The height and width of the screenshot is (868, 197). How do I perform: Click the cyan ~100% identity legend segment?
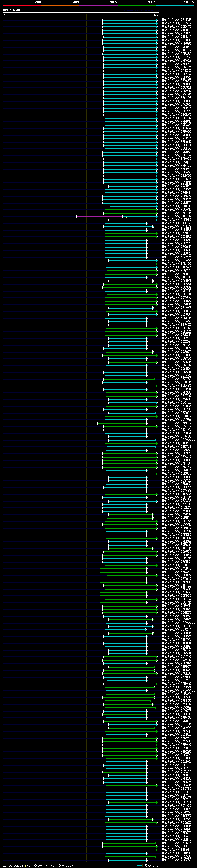coord(175,6)
